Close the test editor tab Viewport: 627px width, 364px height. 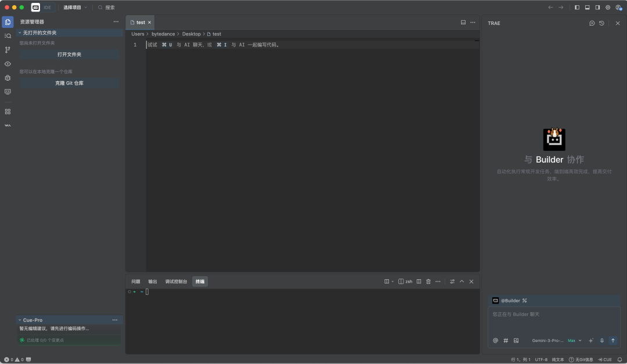click(x=150, y=23)
